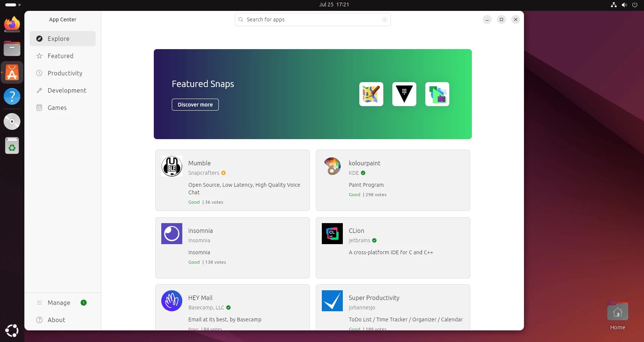This screenshot has width=644, height=342.
Task: Click the Basecamp, LLC publisher name
Action: coord(206,307)
